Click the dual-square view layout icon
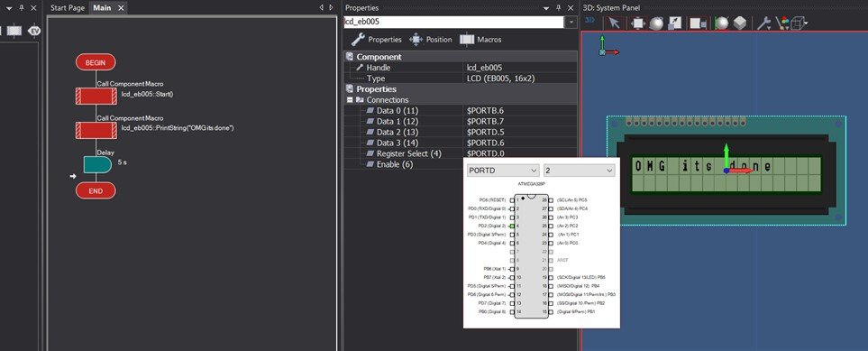868x351 pixels. [698, 23]
